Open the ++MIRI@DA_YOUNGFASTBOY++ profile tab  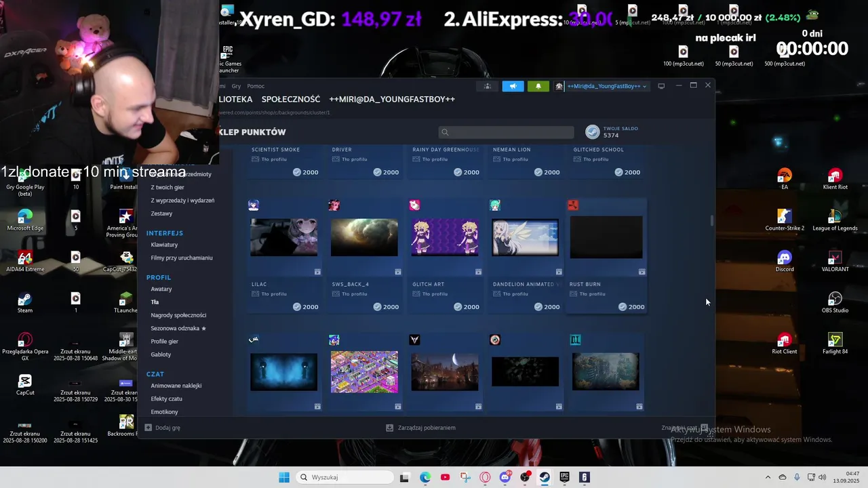click(392, 99)
